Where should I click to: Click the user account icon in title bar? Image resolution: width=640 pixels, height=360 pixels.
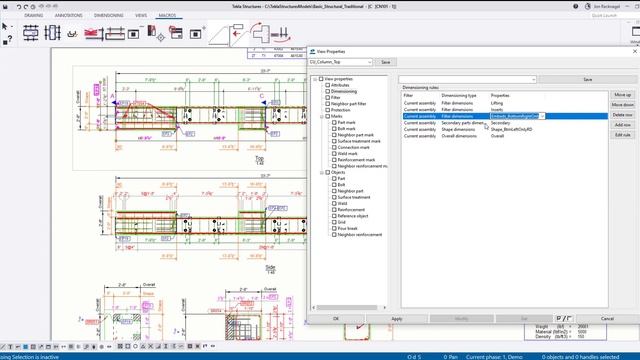pyautogui.click(x=588, y=7)
